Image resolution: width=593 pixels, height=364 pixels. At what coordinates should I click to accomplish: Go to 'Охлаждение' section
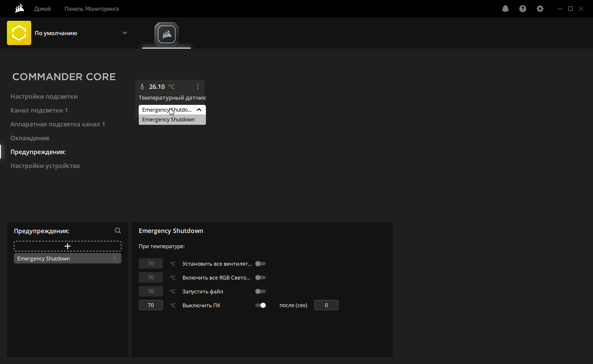tap(30, 138)
